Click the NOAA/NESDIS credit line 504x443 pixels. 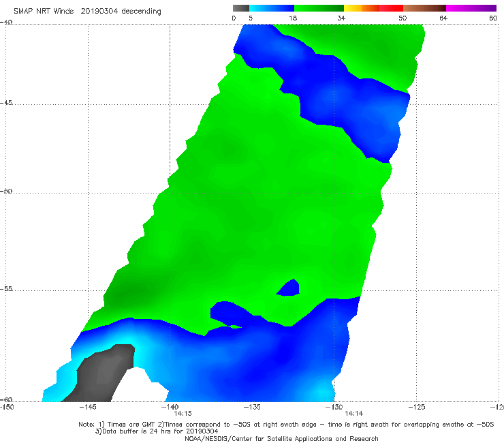coord(281,438)
